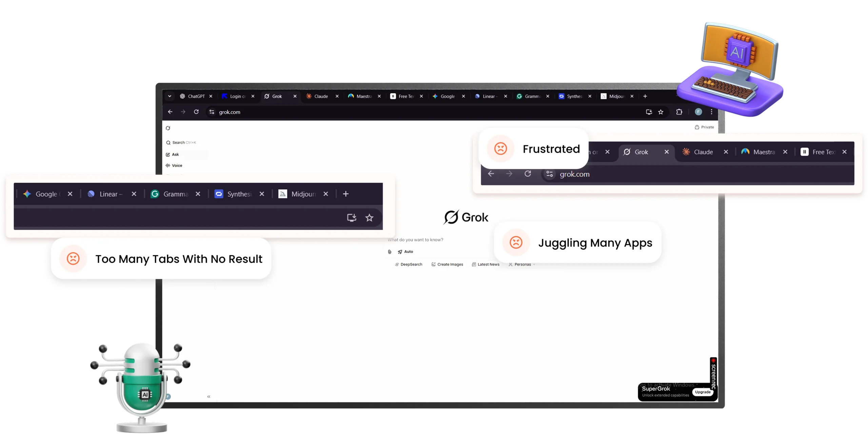Click the attach file paperclip icon

pyautogui.click(x=390, y=252)
